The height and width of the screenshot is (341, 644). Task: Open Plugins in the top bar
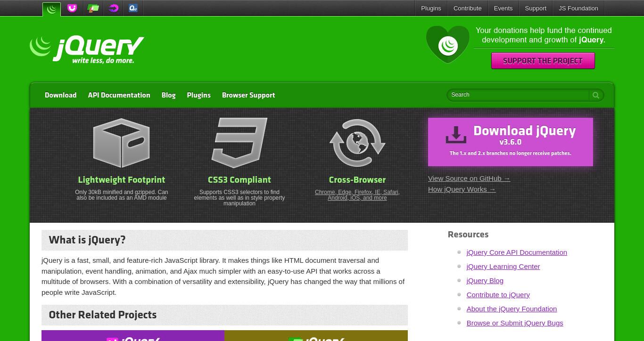click(431, 8)
